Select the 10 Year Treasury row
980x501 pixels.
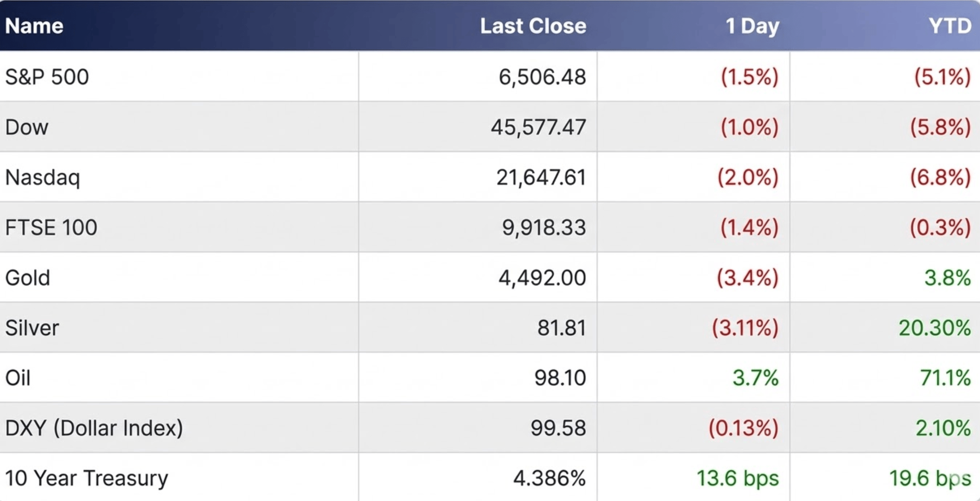[87, 478]
